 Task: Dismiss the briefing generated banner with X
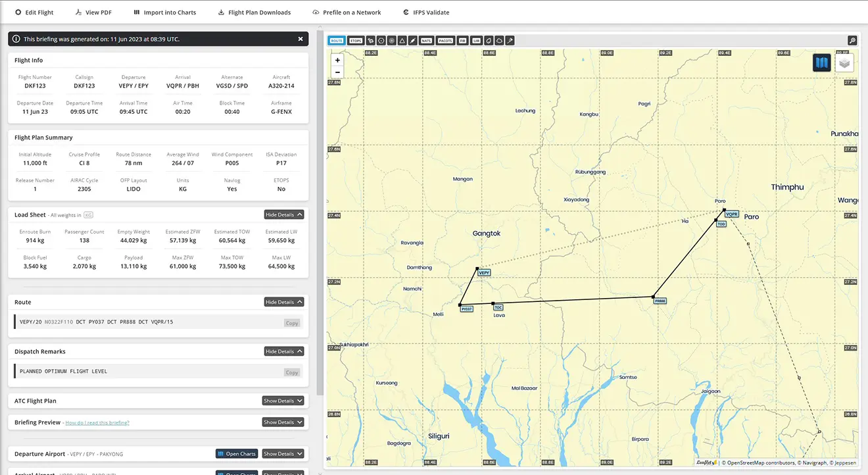point(301,39)
